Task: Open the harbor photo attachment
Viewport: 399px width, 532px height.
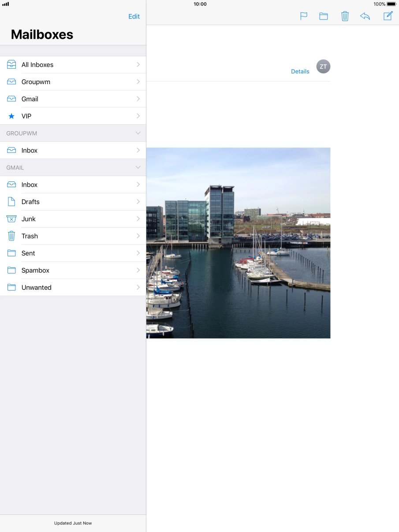Action: (x=238, y=243)
